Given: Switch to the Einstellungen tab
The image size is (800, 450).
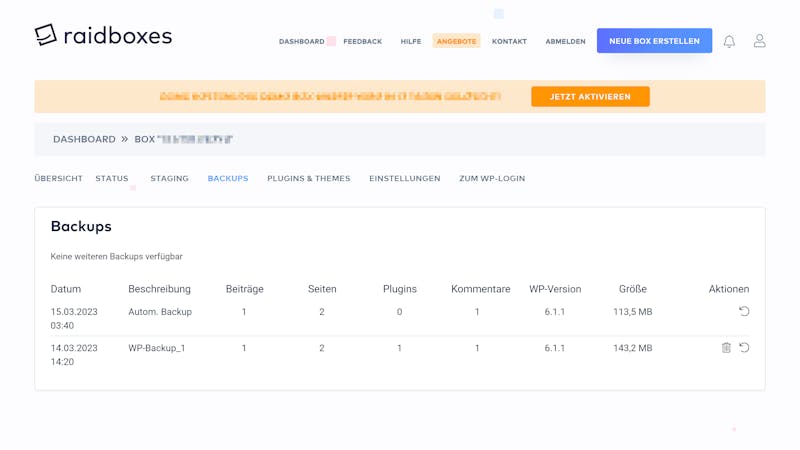Looking at the screenshot, I should pos(405,179).
